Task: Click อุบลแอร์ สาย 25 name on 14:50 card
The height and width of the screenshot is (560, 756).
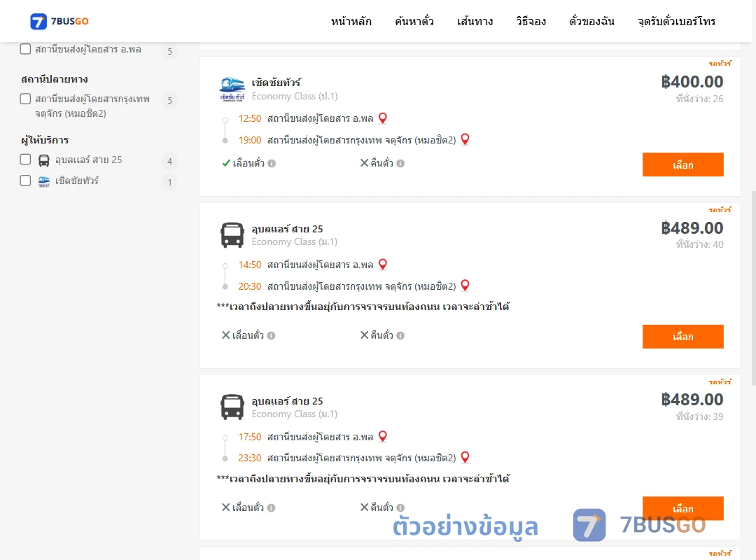Action: click(x=288, y=229)
